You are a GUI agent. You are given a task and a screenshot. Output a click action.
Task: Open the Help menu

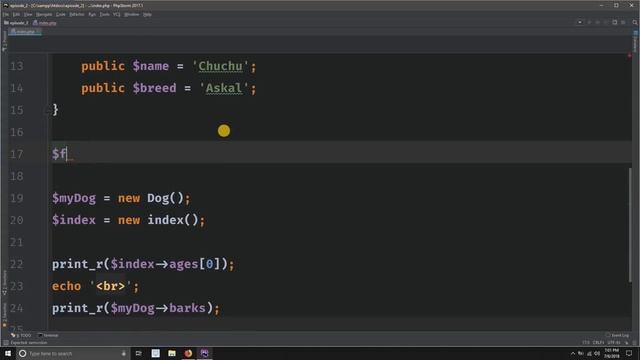coord(147,14)
